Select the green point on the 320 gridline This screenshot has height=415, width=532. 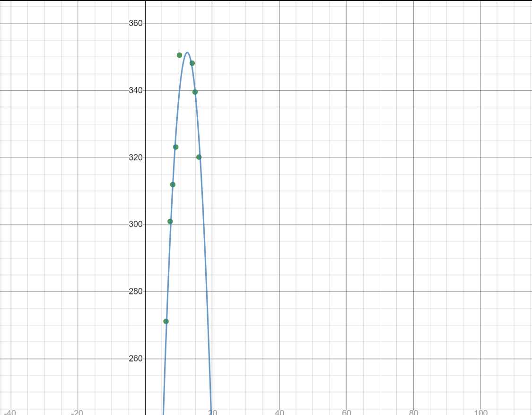(199, 157)
